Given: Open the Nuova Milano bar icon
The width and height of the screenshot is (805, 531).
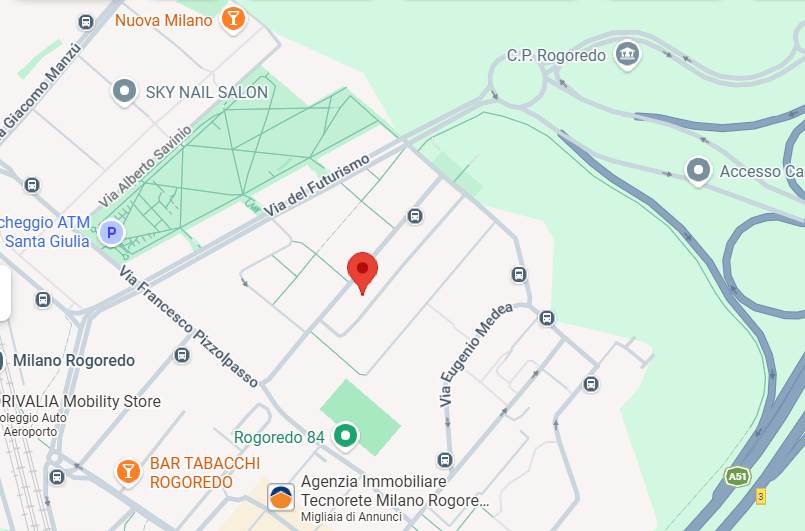Looking at the screenshot, I should (233, 19).
